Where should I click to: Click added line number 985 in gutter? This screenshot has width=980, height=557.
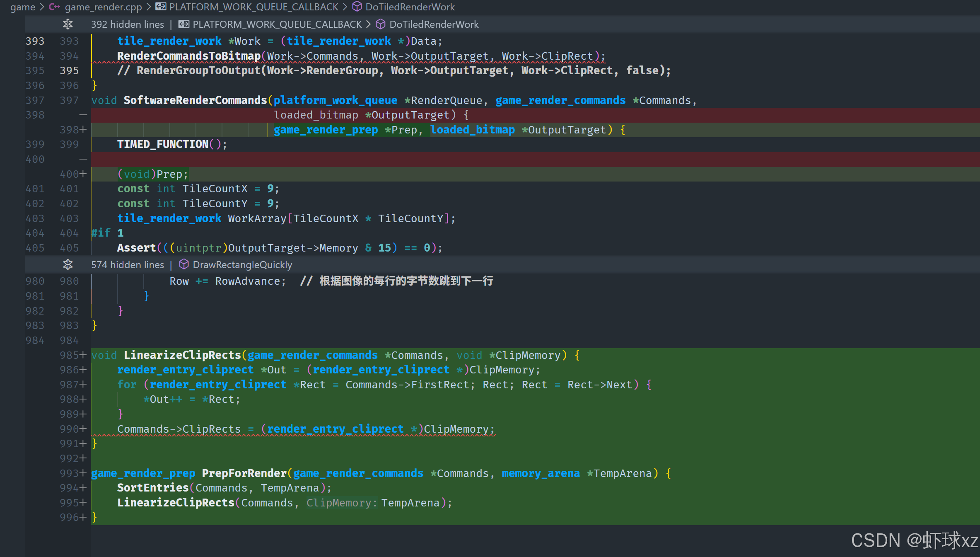69,355
